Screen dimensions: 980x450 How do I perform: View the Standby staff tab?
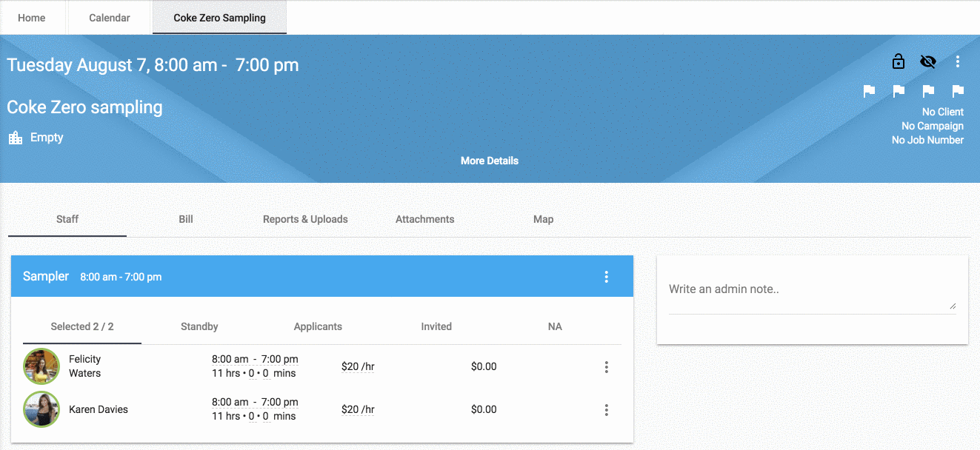pos(199,326)
